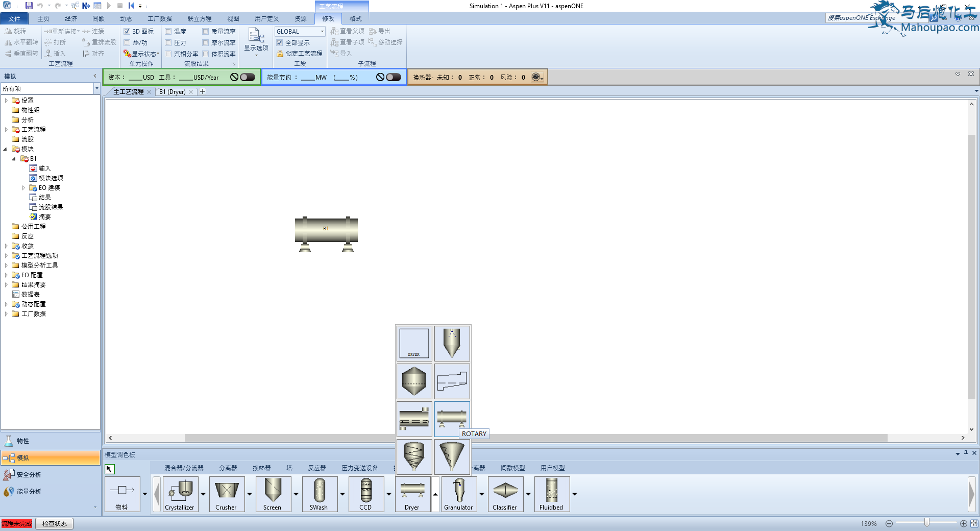Switch to B1 (Dryer) document tab
The height and width of the screenshot is (531, 980).
[172, 92]
